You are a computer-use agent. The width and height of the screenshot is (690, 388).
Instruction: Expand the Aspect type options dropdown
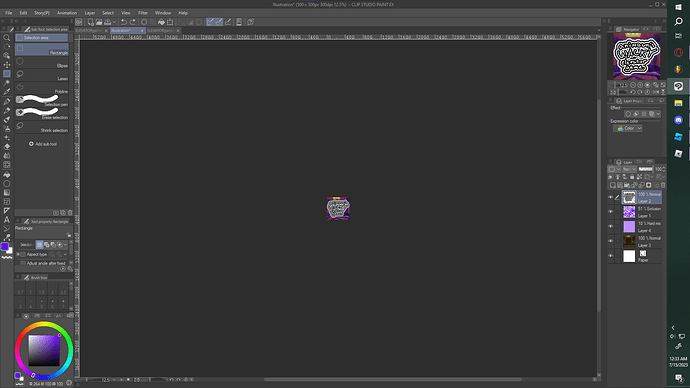click(x=66, y=254)
